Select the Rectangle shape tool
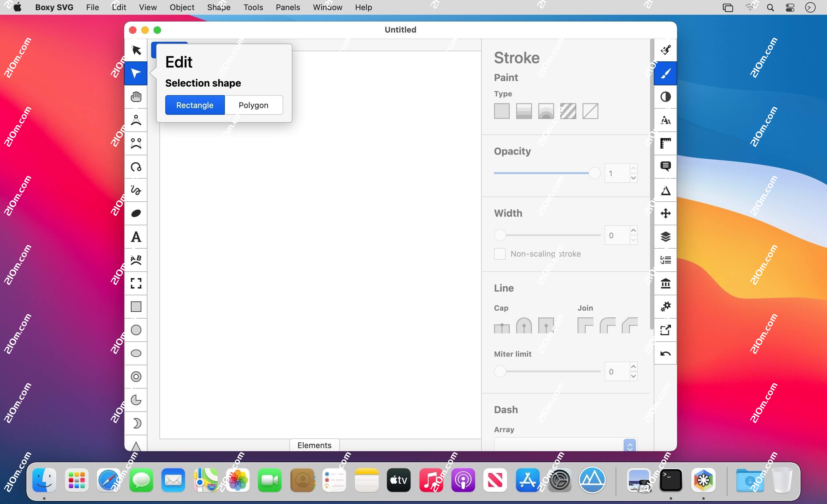Viewport: 827px width, 504px height. point(136,307)
